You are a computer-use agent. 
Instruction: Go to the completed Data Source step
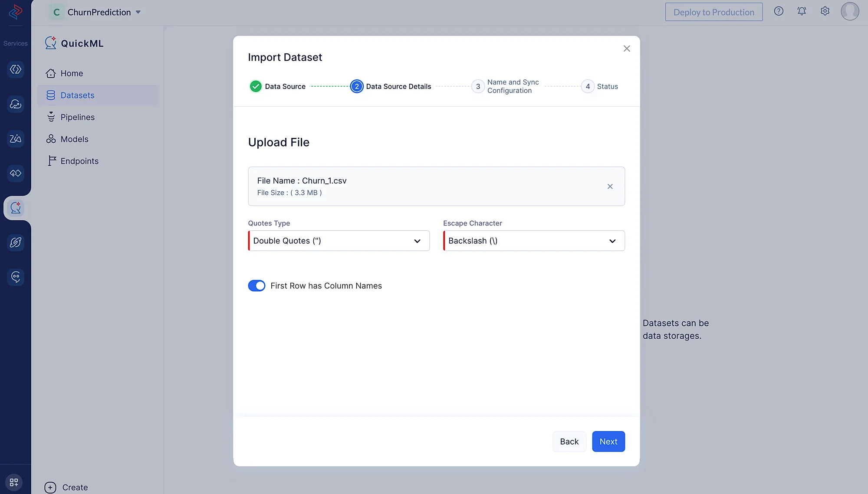point(256,86)
